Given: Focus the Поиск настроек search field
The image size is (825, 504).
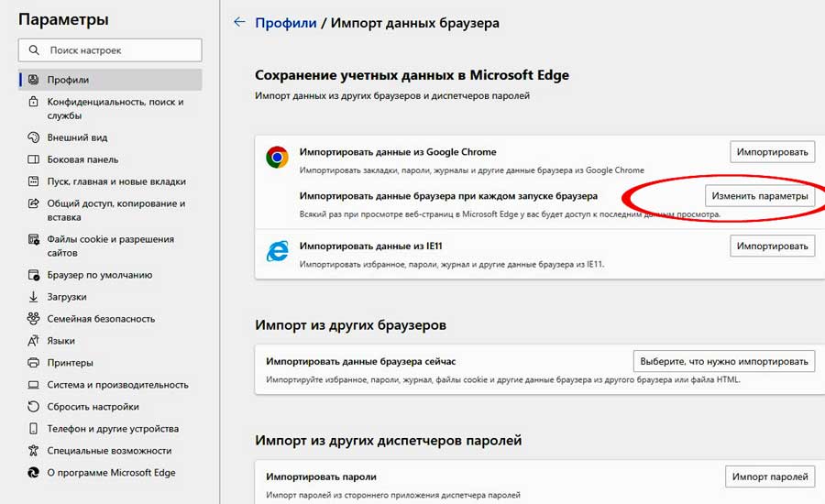Looking at the screenshot, I should point(110,50).
